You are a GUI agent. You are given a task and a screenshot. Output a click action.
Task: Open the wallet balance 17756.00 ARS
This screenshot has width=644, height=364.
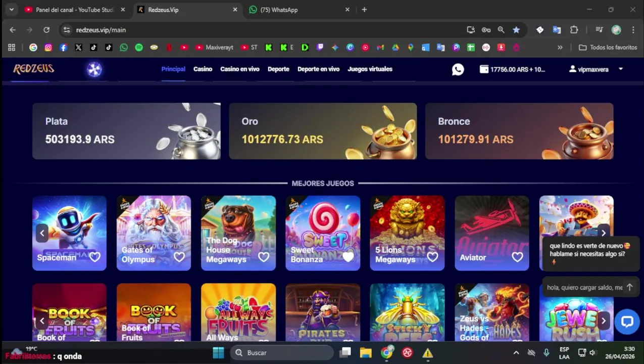pyautogui.click(x=512, y=69)
